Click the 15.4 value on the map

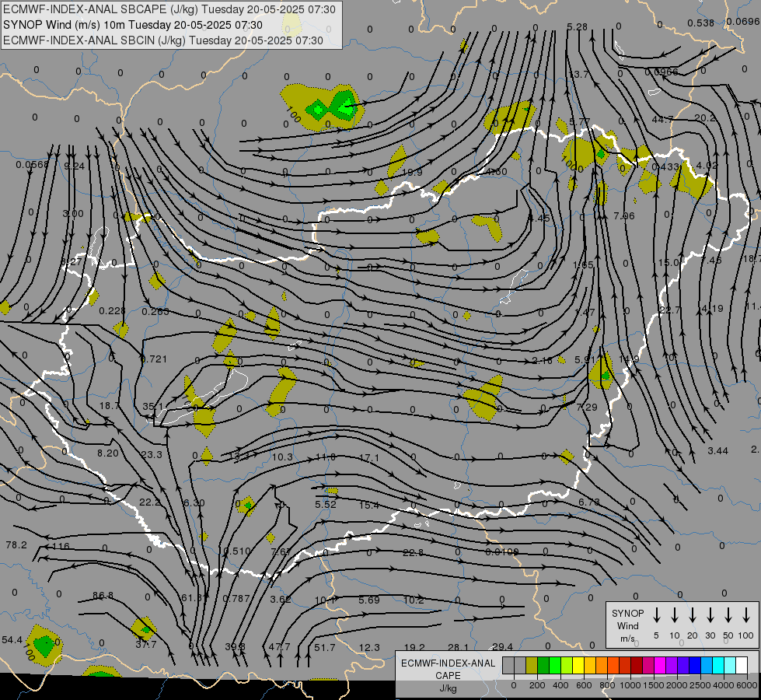pos(369,506)
